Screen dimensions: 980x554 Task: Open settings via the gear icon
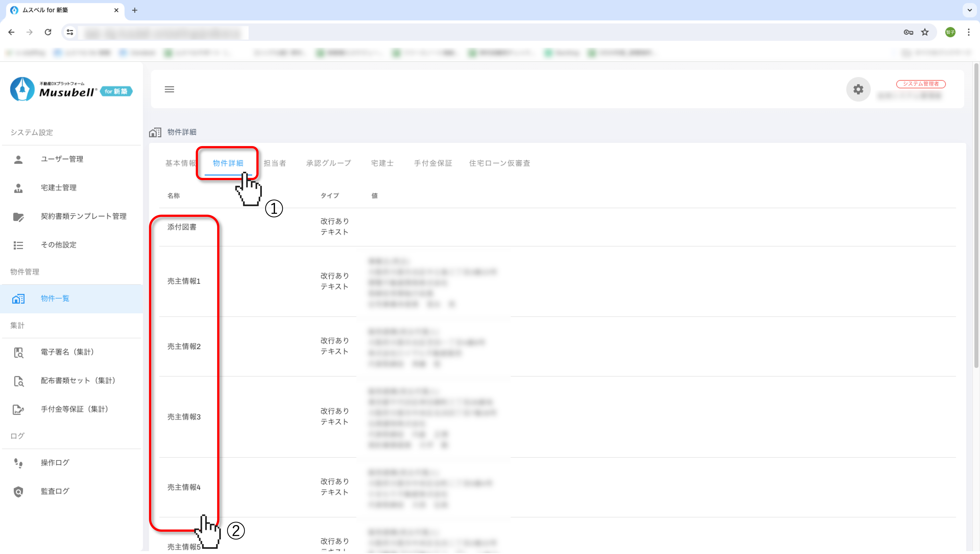pos(858,90)
